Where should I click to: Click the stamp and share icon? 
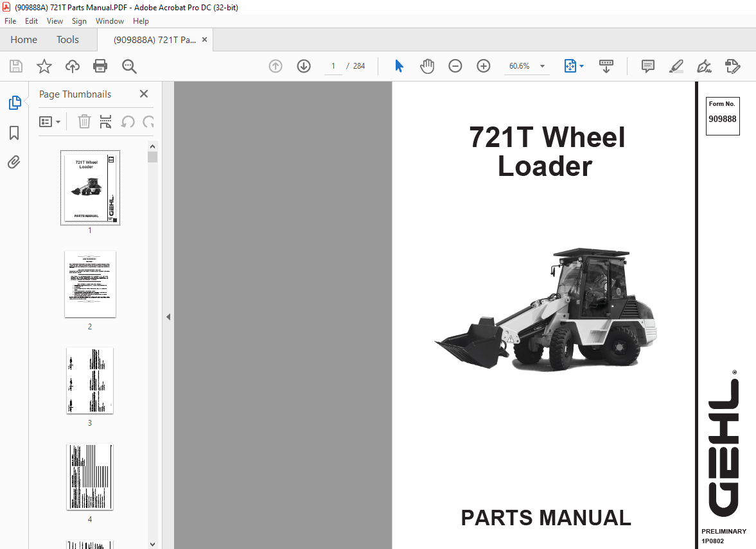coord(732,66)
